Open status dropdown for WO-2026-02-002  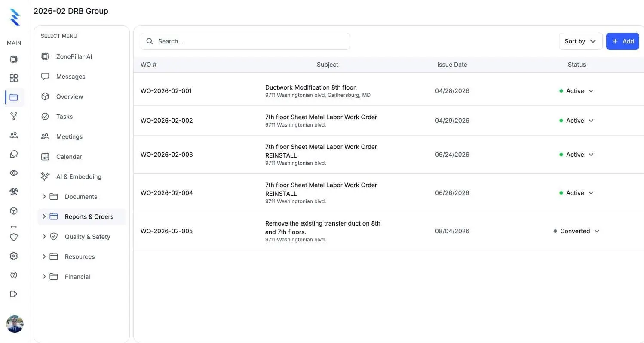click(577, 121)
